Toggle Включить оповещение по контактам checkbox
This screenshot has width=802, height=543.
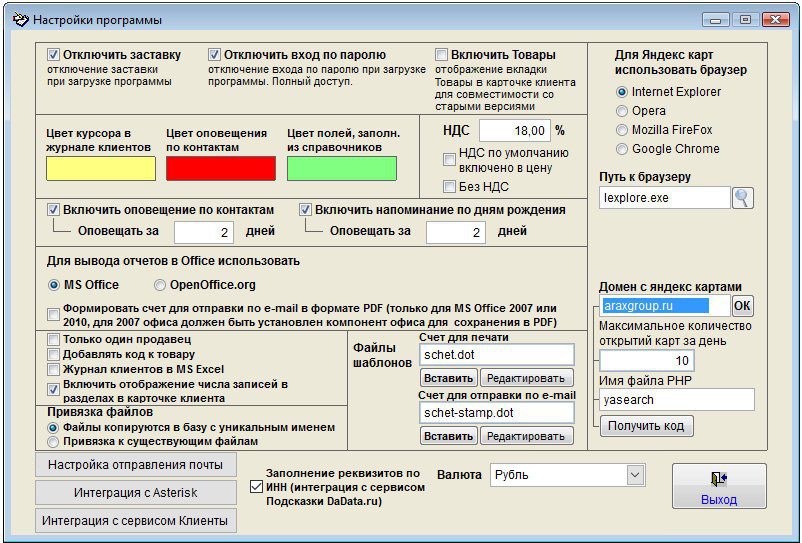point(53,210)
